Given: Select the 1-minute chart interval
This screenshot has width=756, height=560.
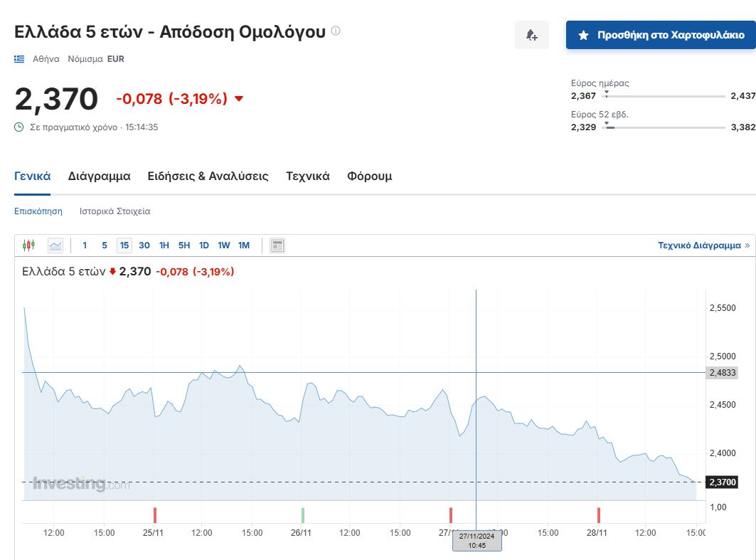Looking at the screenshot, I should 85,245.
